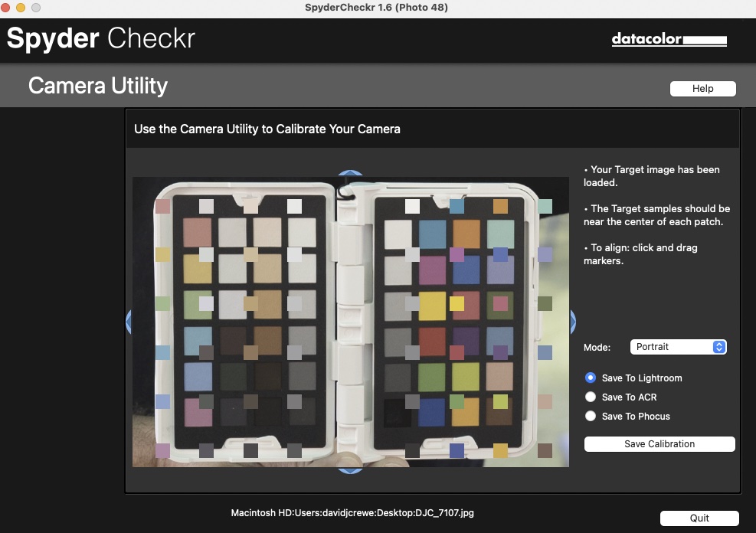
Task: Click the loaded DJC_7107.jpg target image preview
Action: click(x=350, y=322)
